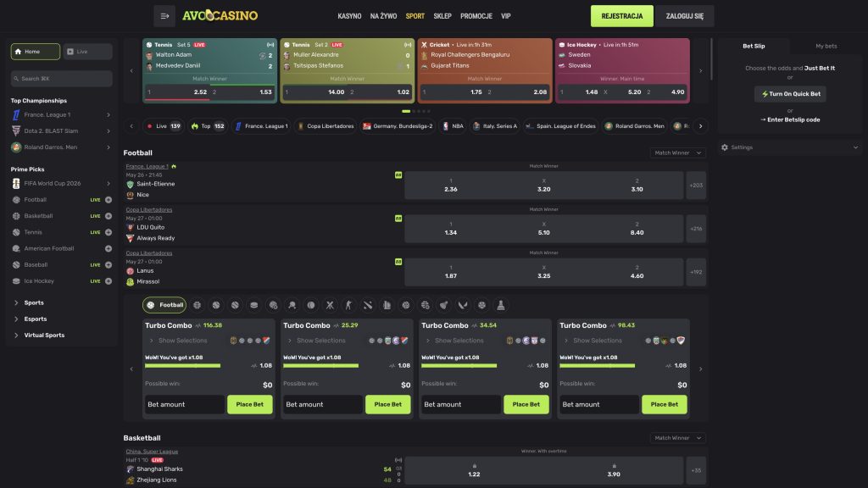This screenshot has height=488, width=868.
Task: Open the KASYNO menu item
Action: pos(349,16)
